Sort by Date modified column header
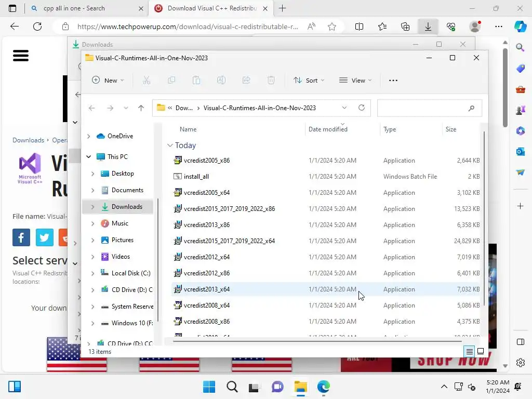532x399 pixels. click(x=328, y=129)
